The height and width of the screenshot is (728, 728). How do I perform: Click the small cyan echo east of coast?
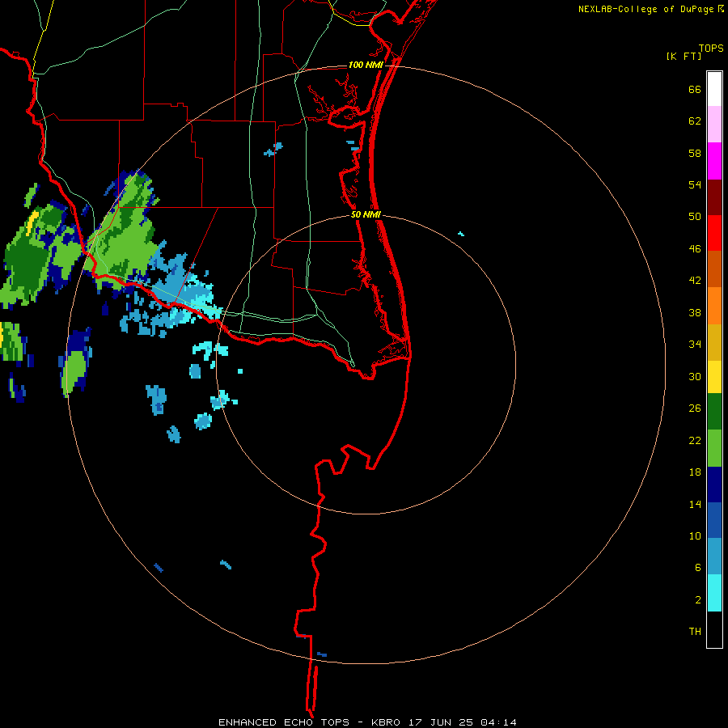[461, 234]
